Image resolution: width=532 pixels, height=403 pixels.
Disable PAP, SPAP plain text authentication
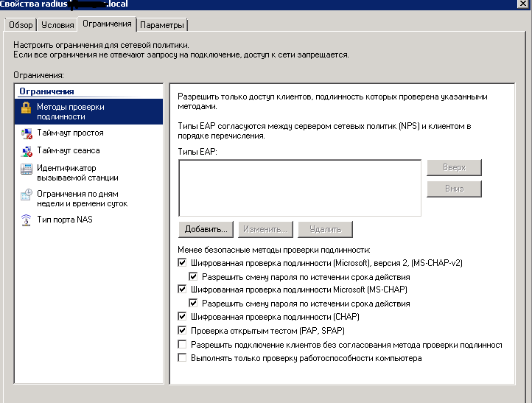coord(183,331)
